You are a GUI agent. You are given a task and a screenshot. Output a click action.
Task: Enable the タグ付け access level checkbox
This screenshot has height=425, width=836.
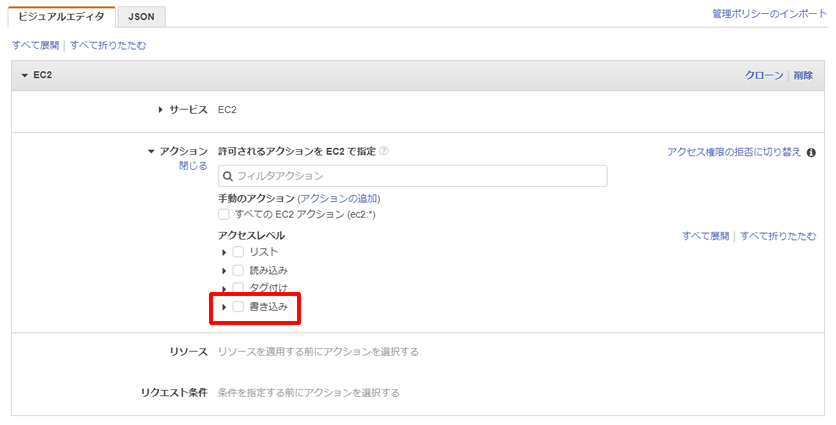tap(238, 288)
